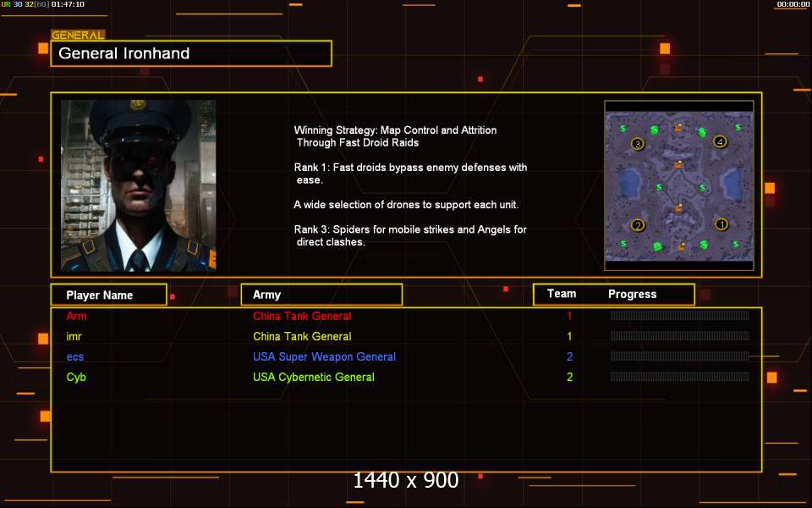Click the Army column header

coord(321,295)
